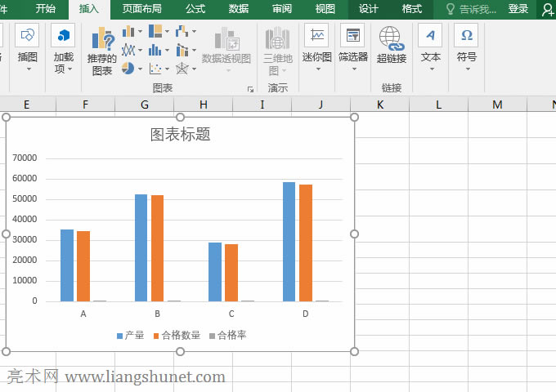Expand line chart dropdown arrow
The image size is (556, 392).
pos(140,51)
